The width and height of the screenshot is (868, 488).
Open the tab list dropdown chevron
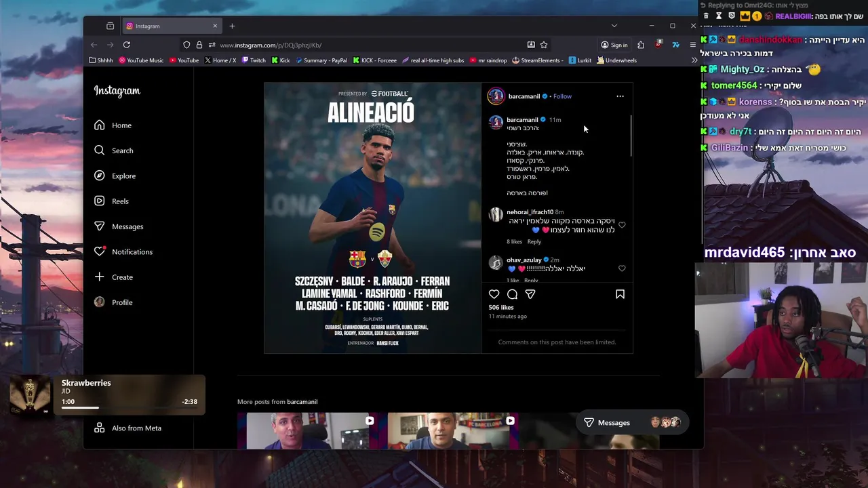[x=614, y=26]
